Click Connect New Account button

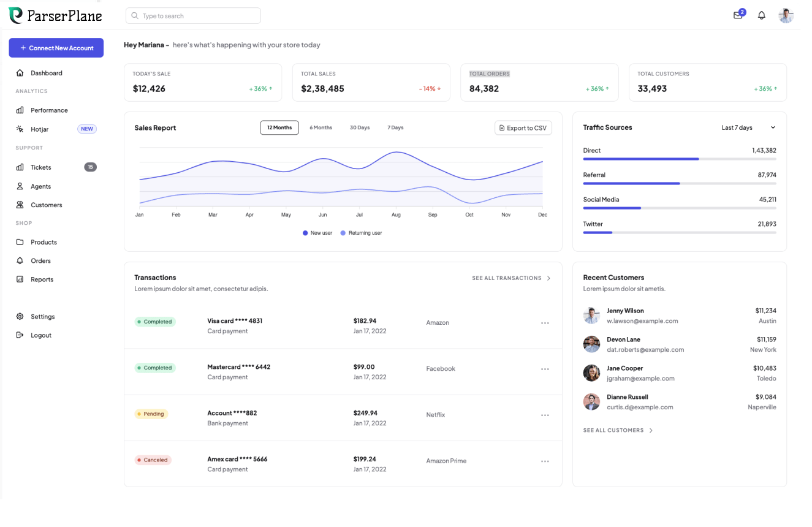[x=56, y=48]
